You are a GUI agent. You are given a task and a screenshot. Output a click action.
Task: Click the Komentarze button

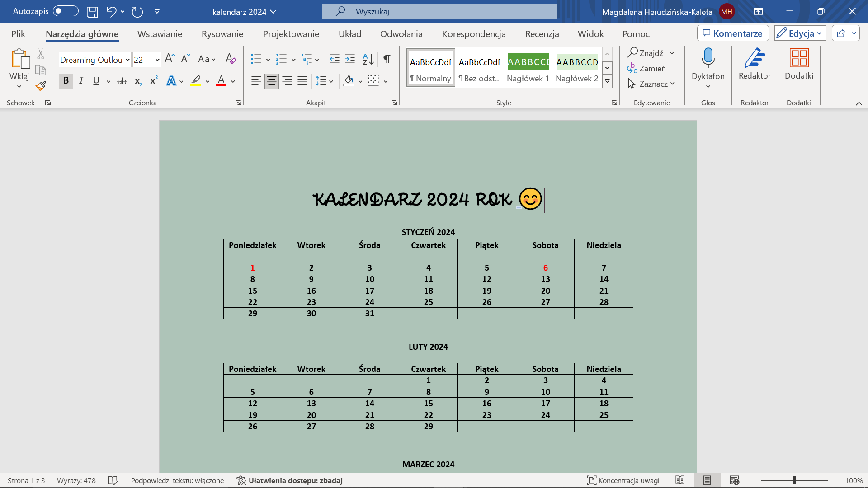pos(733,33)
